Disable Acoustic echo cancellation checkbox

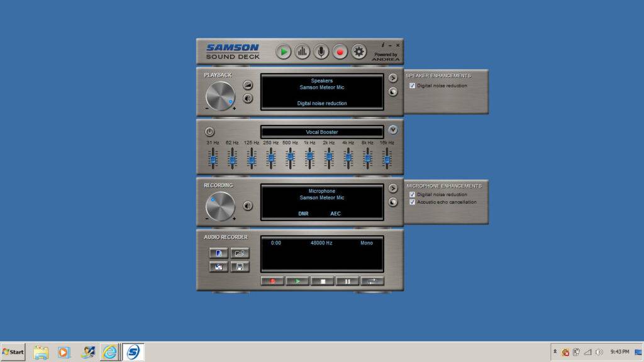coord(413,202)
